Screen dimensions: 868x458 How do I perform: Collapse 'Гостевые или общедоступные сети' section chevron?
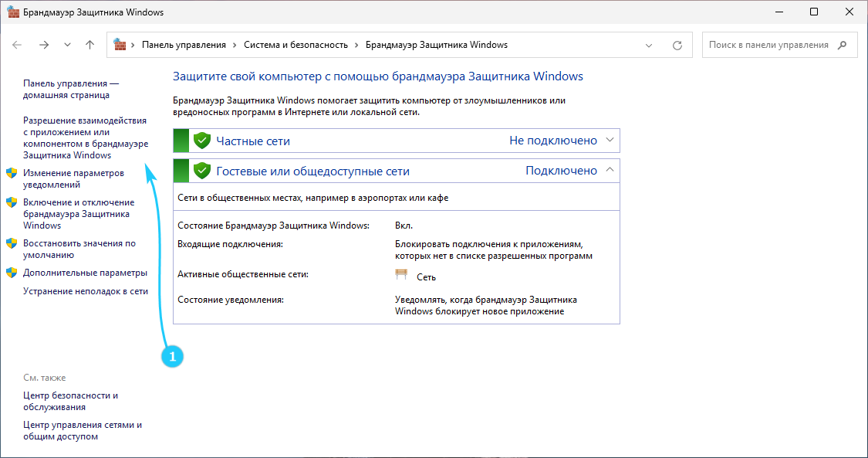coord(610,170)
